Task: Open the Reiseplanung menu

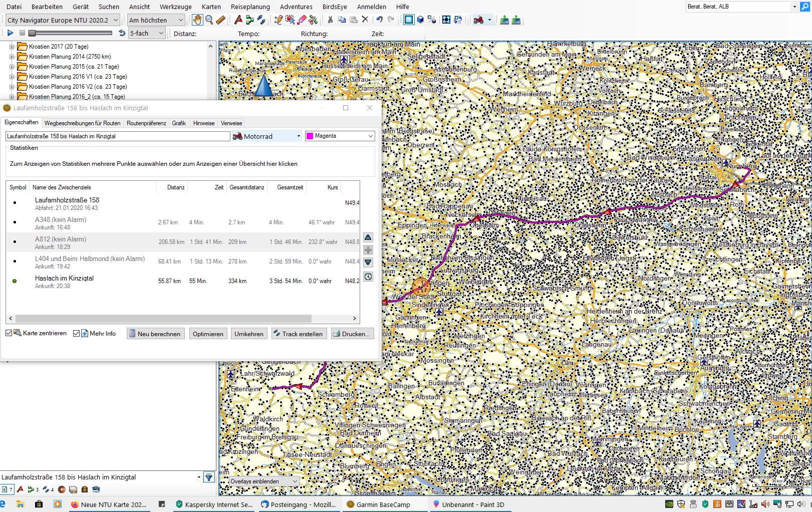Action: pyautogui.click(x=250, y=7)
